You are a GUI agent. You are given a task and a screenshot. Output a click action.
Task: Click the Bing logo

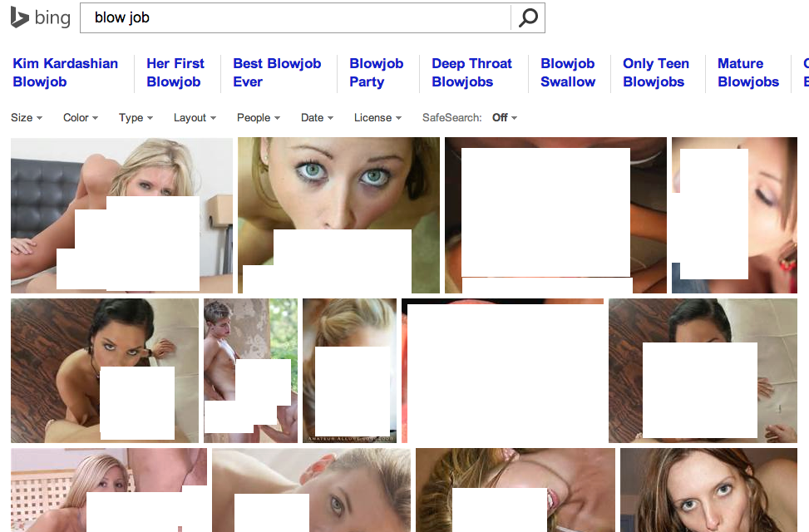point(40,17)
